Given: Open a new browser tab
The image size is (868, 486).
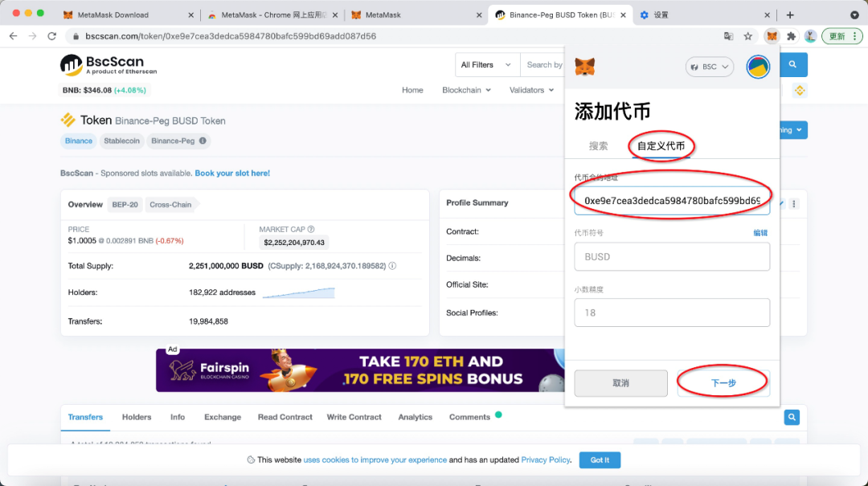Looking at the screenshot, I should pos(790,15).
